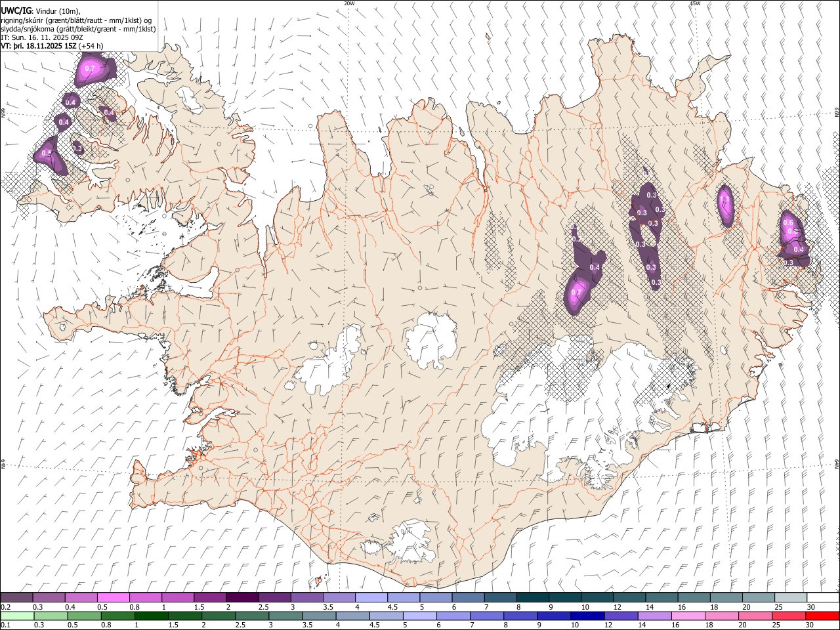Viewport: 840px width, 630px height.
Task: Pick the top-row swatch between 1 and 1.5
Action: tap(178, 598)
